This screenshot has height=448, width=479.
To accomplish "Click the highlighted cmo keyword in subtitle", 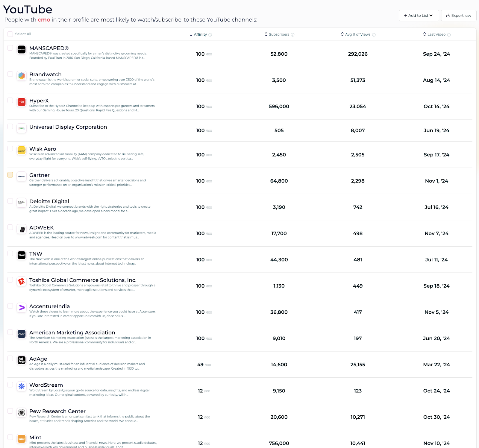I will (44, 20).
